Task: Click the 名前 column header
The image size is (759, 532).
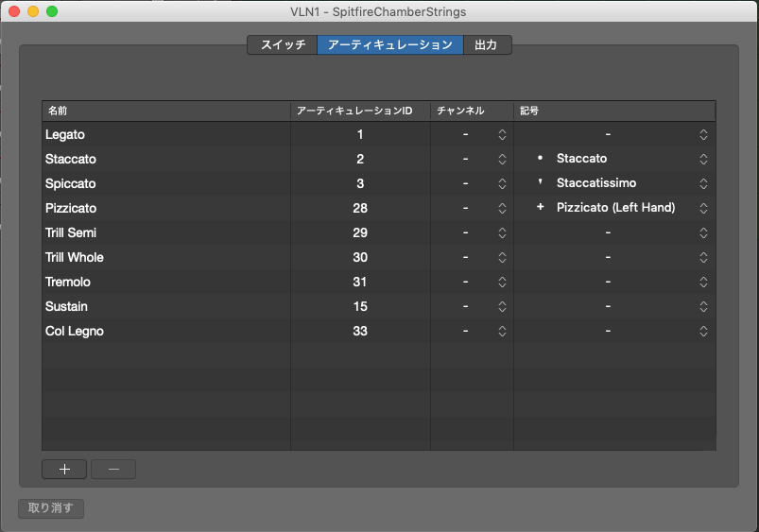Action: pos(166,111)
